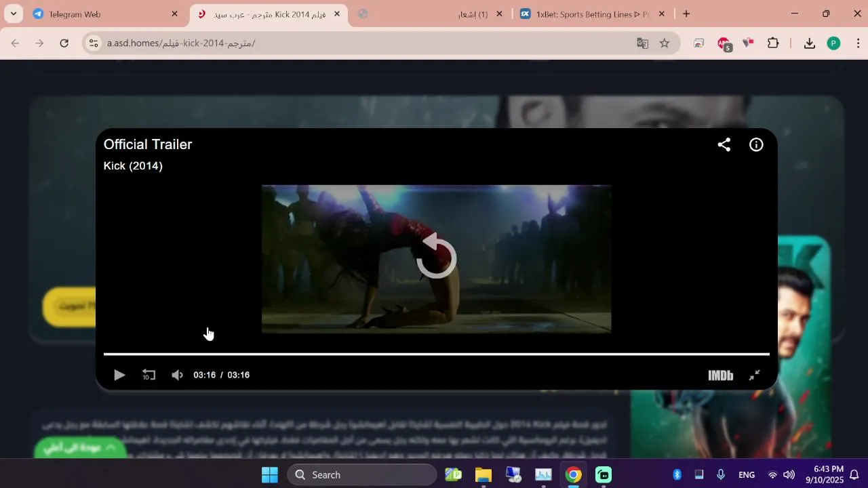Replay the trailer with the center replay icon

point(437,258)
